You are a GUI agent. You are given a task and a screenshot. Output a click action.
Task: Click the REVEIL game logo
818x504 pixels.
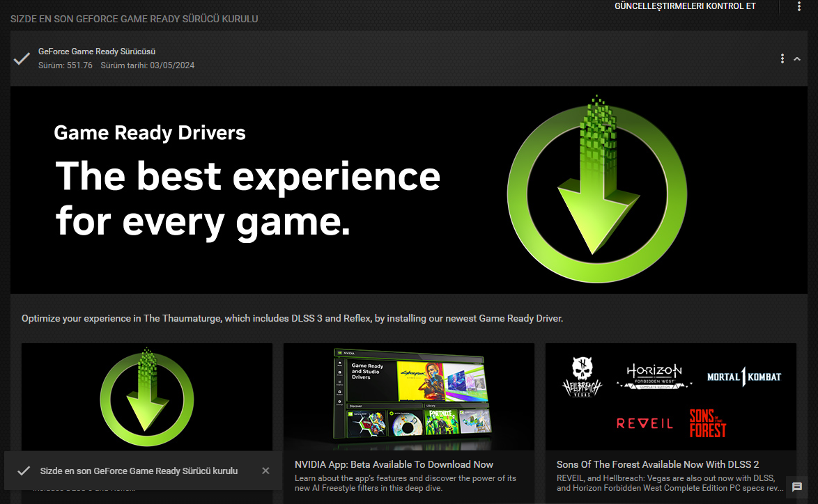click(645, 424)
